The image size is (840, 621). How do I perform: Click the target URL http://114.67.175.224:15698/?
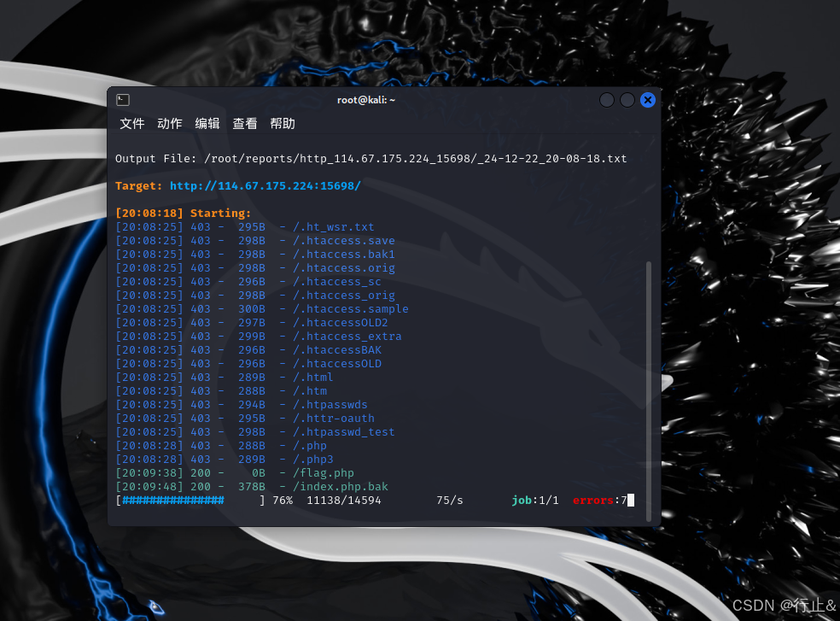pos(265,185)
